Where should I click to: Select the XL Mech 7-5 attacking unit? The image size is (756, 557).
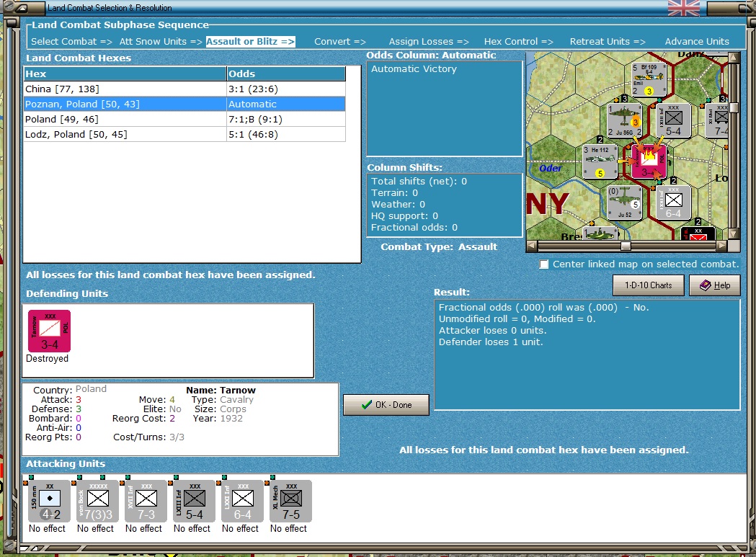290,501
